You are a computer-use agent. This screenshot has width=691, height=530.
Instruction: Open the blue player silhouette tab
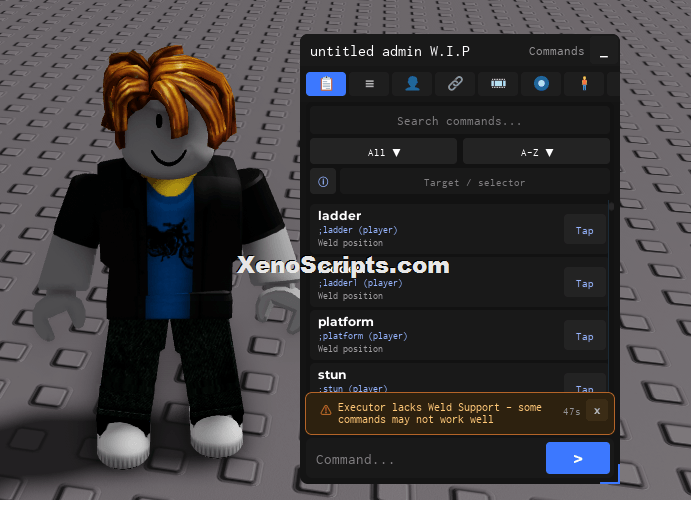click(412, 84)
